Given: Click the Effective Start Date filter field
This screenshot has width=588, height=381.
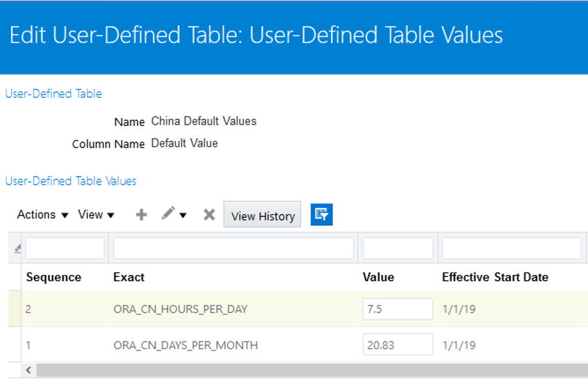Looking at the screenshot, I should 511,248.
